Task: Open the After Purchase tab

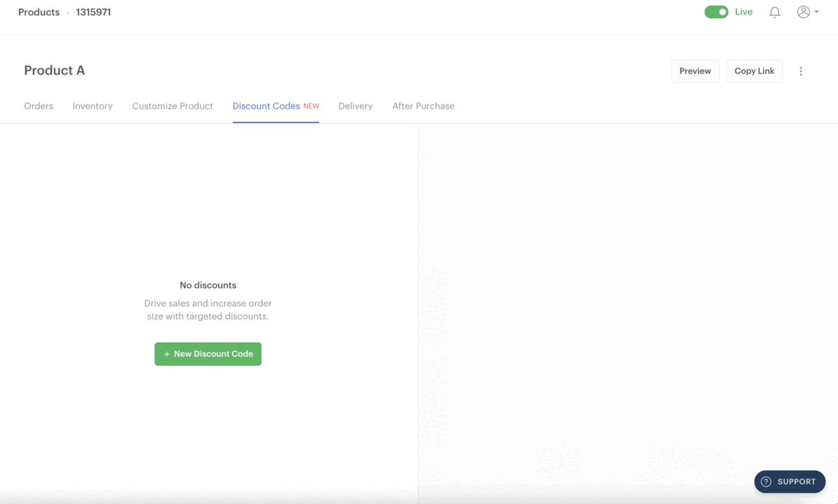Action: 423,106
